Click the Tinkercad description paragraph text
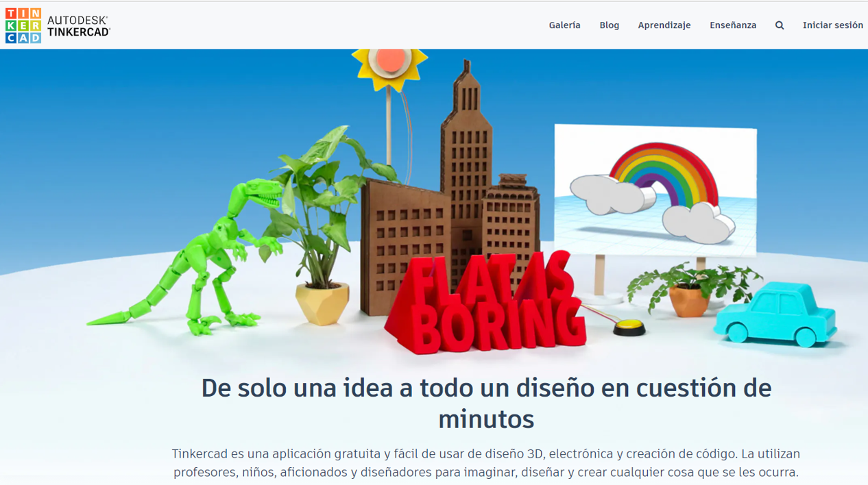 point(486,463)
